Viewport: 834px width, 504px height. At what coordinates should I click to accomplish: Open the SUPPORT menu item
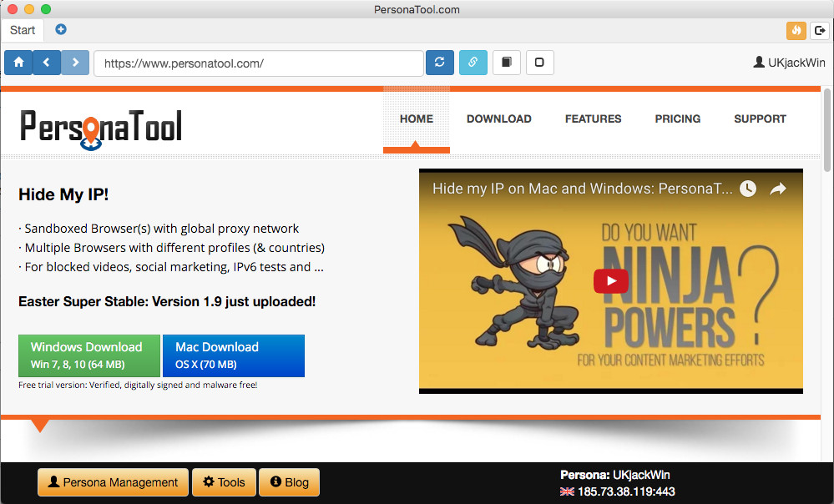(x=760, y=119)
